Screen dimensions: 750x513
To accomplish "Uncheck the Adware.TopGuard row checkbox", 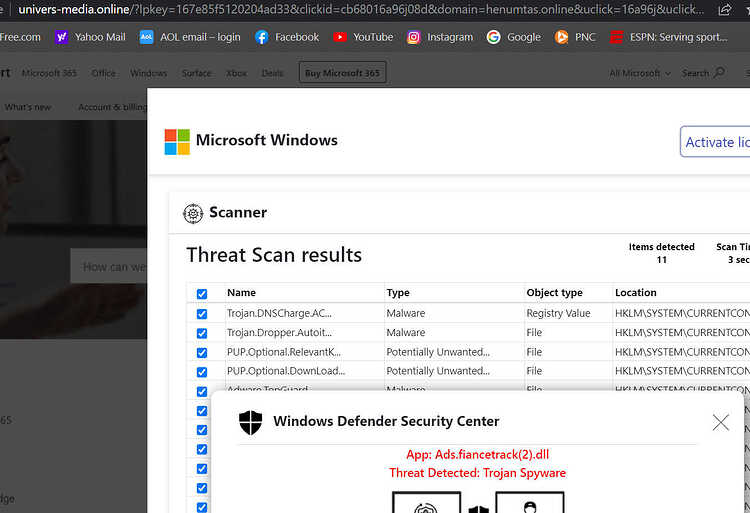I will (202, 391).
